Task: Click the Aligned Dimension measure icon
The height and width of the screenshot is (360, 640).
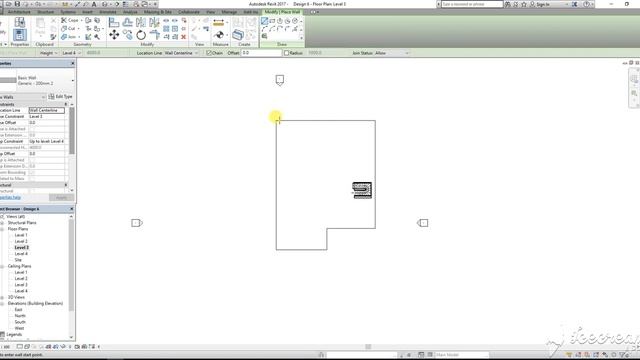Action: [x=219, y=23]
